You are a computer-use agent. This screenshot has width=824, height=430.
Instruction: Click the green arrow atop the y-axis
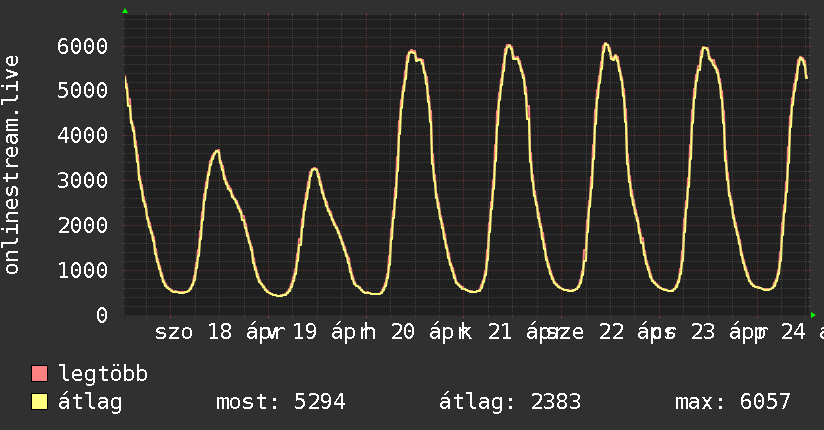pyautogui.click(x=125, y=11)
